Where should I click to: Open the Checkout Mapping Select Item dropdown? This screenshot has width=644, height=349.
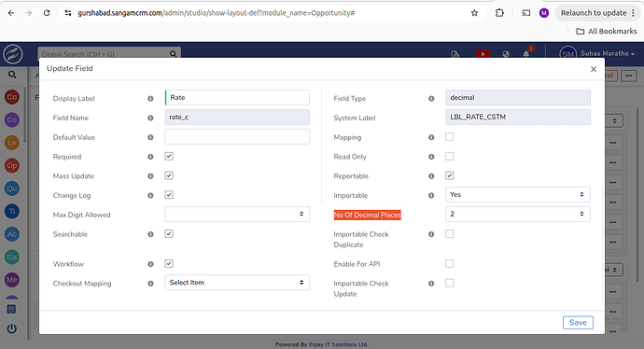pyautogui.click(x=237, y=283)
